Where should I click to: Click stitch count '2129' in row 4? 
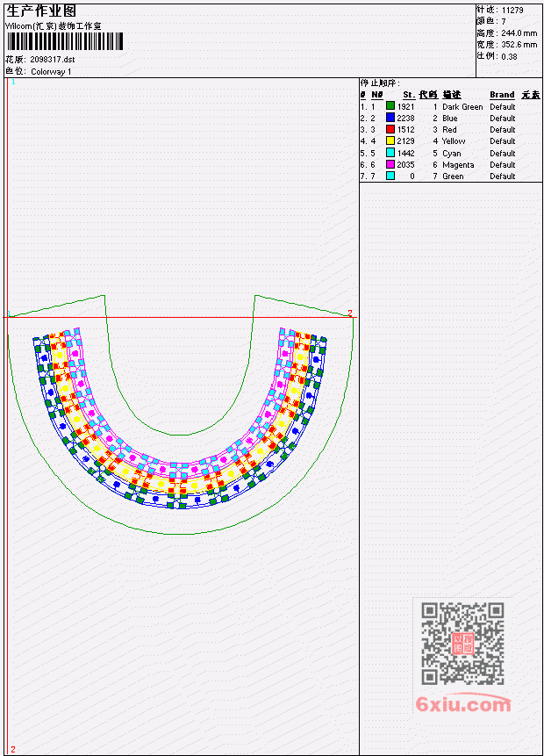coord(405,141)
